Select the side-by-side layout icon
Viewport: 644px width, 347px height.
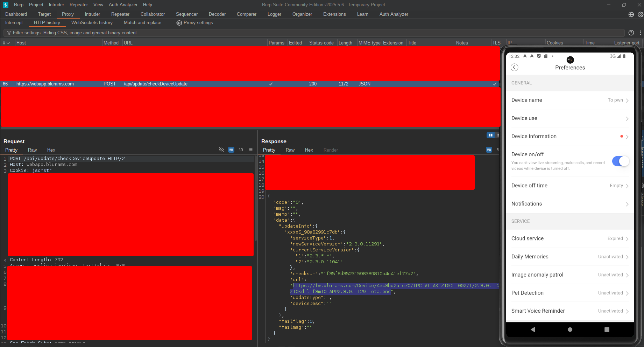pyautogui.click(x=491, y=135)
